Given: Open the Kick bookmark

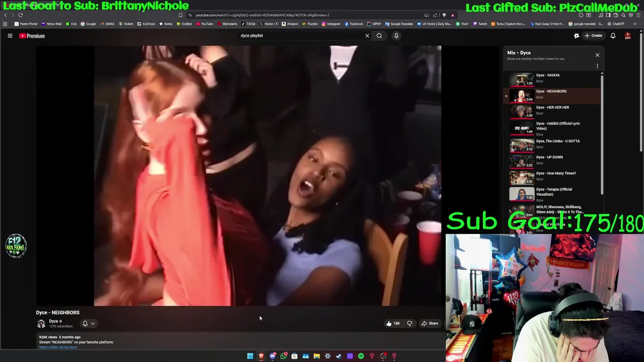Looking at the screenshot, I should click(71, 24).
